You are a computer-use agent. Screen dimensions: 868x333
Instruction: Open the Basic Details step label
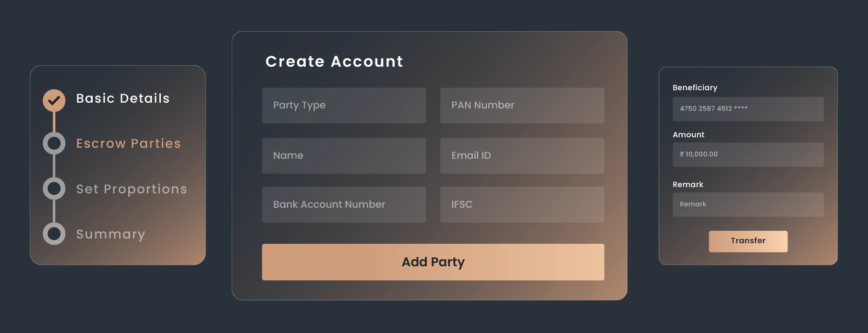[123, 98]
